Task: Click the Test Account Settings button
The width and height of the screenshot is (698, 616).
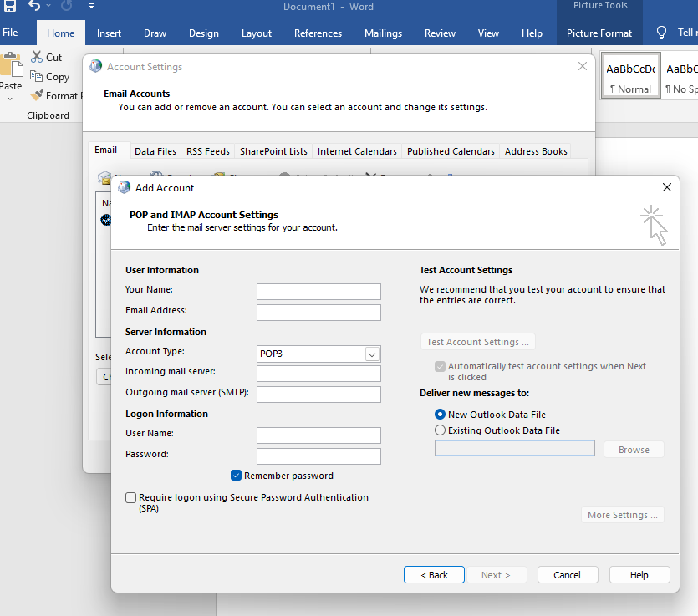Action: pyautogui.click(x=477, y=342)
